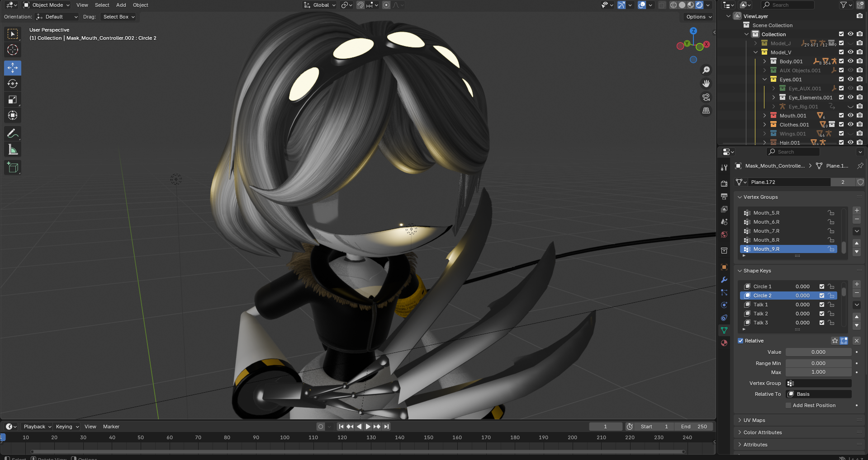Open the View menu in viewport header
This screenshot has width=868, height=460.
[82, 5]
